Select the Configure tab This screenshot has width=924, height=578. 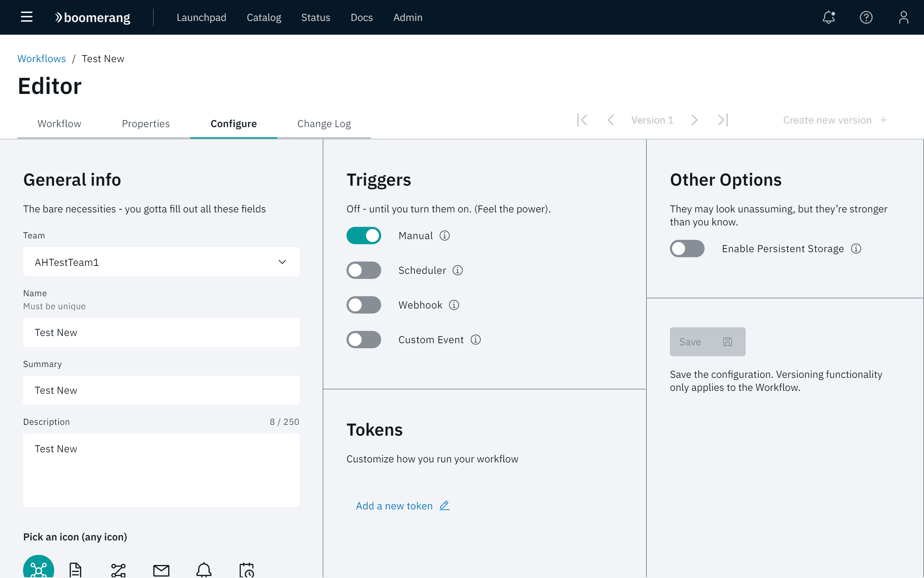[x=234, y=124]
